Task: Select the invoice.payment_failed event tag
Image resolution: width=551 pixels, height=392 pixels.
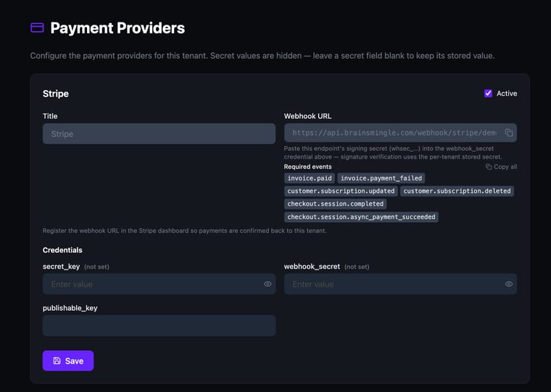Action: point(381,178)
